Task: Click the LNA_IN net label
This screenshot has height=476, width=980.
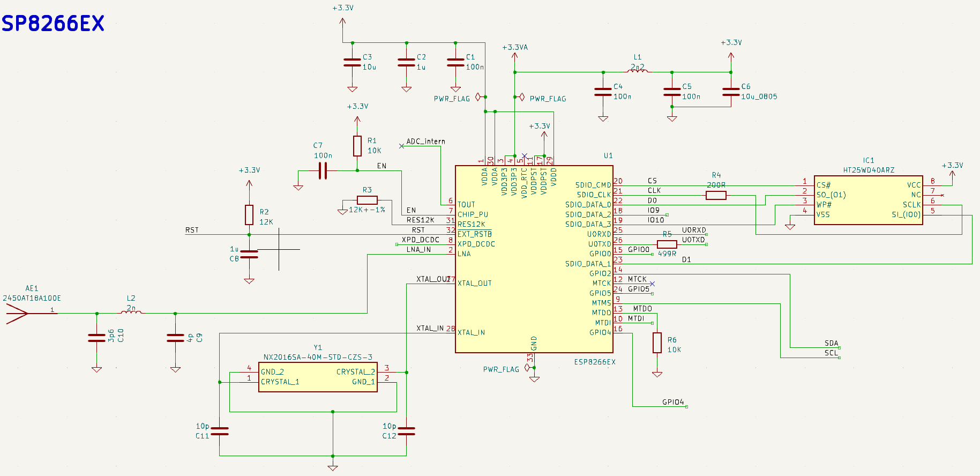Action: pyautogui.click(x=418, y=249)
